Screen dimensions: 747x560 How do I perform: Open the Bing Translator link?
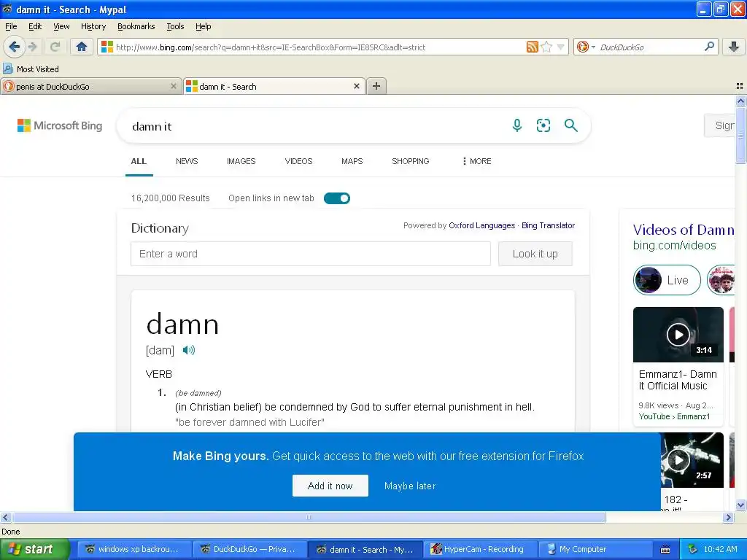tap(548, 225)
